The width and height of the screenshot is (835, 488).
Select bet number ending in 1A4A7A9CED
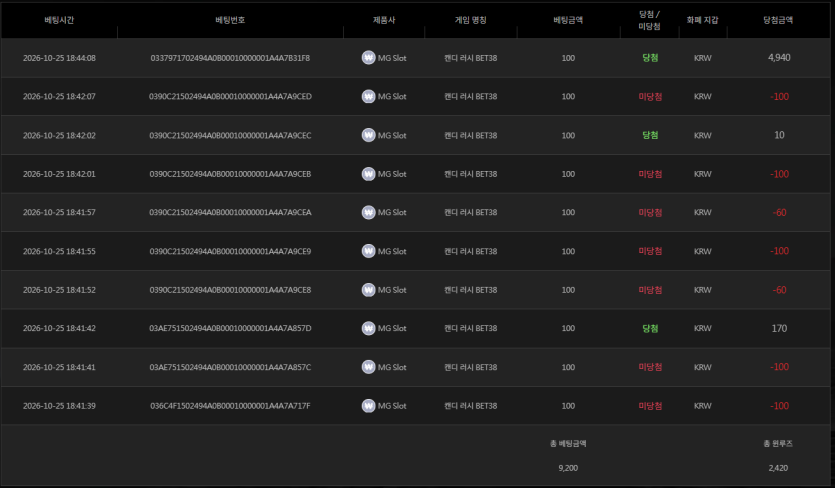[x=230, y=96]
